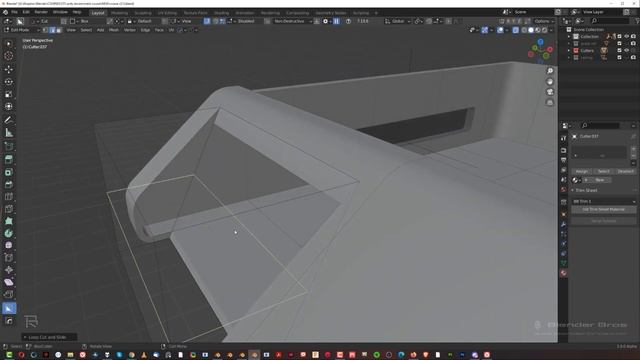Switch to material preview shading
The width and height of the screenshot is (640, 360).
pos(538,30)
